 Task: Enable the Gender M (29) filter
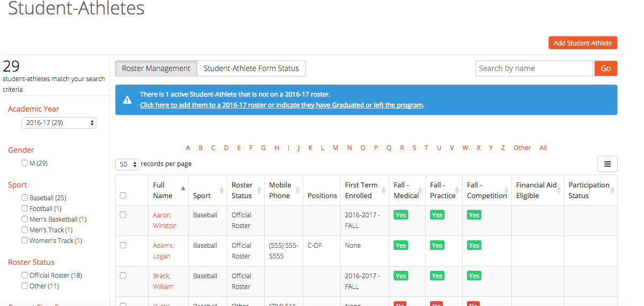(x=25, y=163)
